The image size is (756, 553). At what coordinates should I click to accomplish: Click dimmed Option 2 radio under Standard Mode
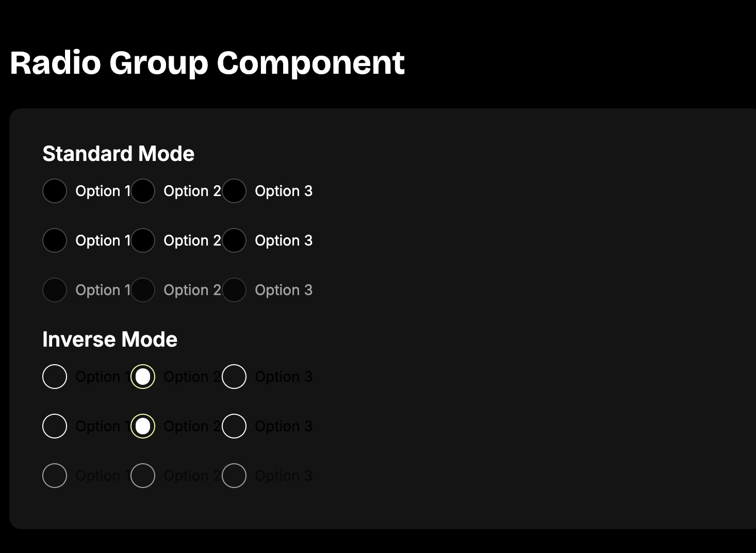click(143, 290)
